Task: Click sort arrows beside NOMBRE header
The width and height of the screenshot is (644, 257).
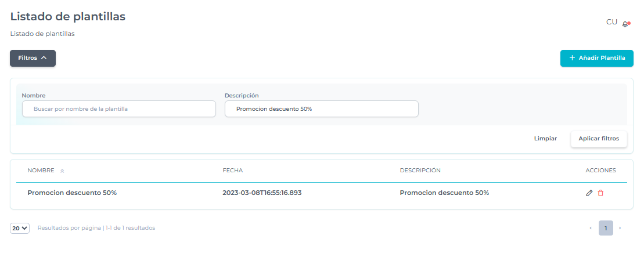Action: [x=62, y=171]
